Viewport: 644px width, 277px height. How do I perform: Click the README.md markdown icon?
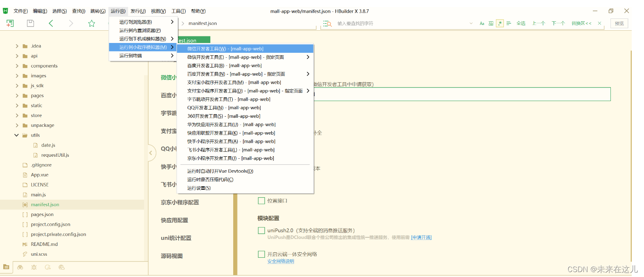[x=25, y=244]
